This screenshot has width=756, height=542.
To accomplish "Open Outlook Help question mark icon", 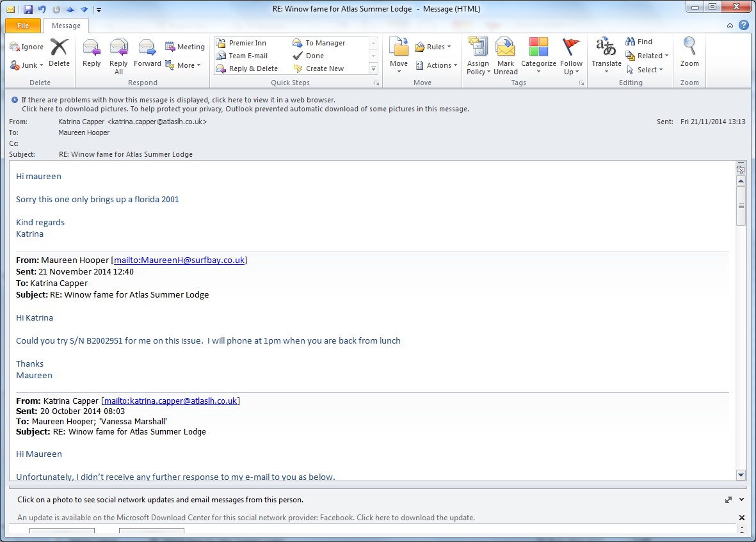I will (x=744, y=26).
